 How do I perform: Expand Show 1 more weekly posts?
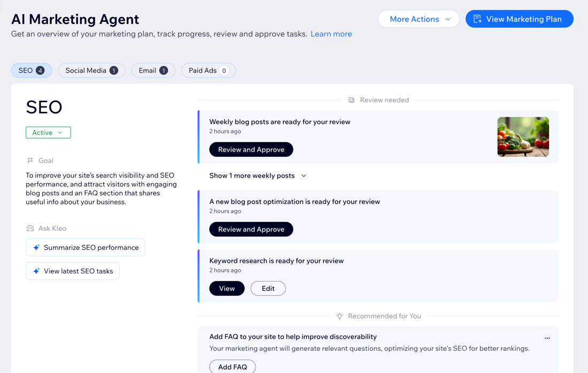coord(258,176)
